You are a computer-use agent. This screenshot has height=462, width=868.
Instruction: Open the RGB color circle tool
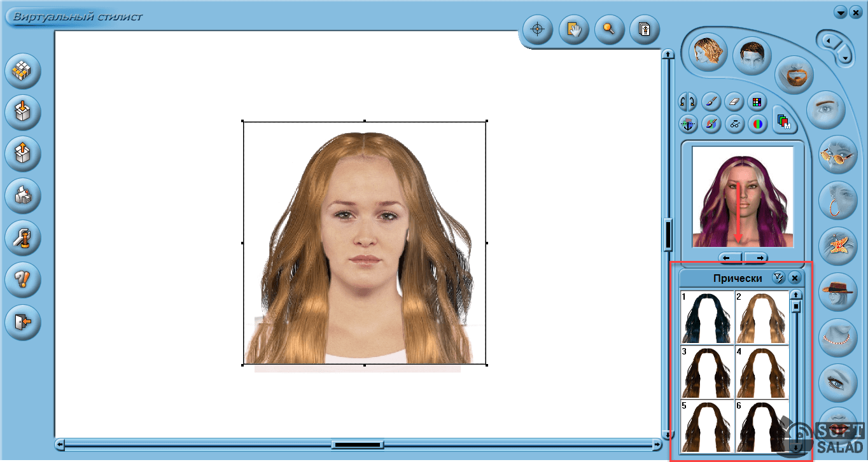click(x=757, y=123)
